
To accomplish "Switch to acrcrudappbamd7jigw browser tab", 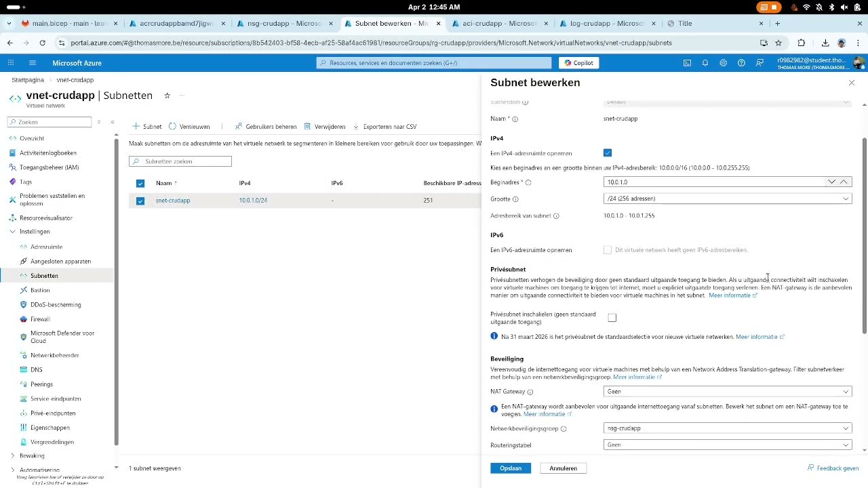I will coord(176,23).
